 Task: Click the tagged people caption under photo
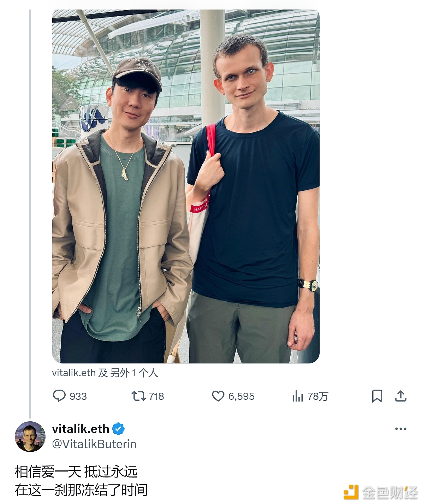click(105, 373)
